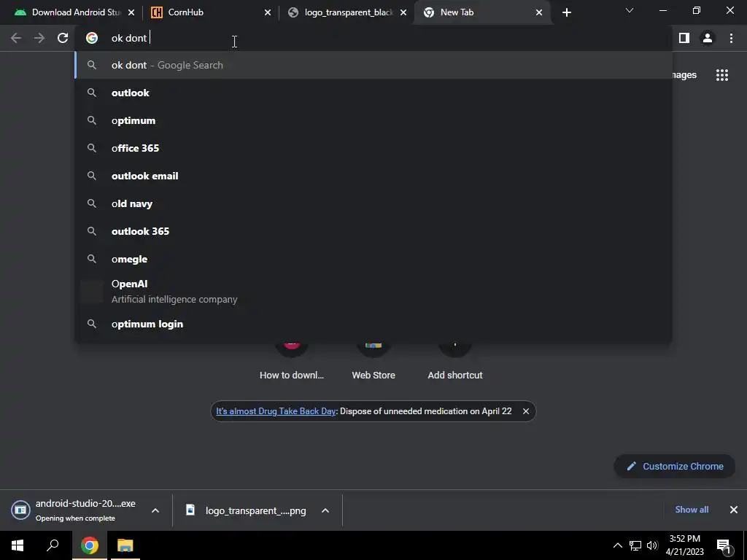Viewport: 747px width, 560px height.
Task: Pick the 'optimum login' suggestion
Action: [x=373, y=324]
